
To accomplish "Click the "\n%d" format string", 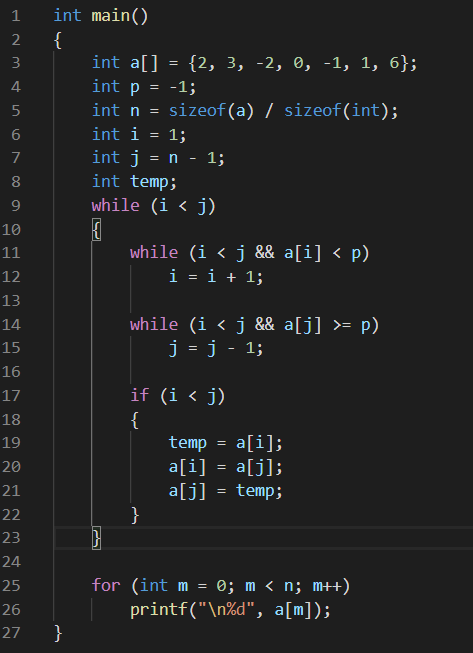I will 226,610.
